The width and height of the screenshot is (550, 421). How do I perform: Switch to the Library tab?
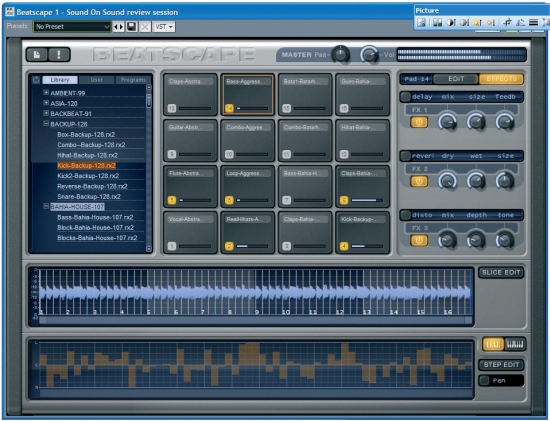point(60,80)
